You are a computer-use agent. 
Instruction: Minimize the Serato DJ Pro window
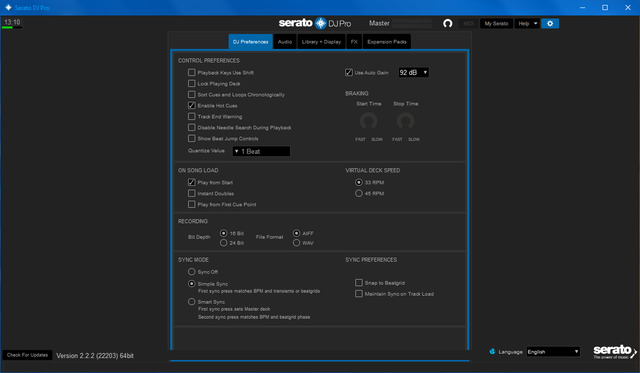click(x=582, y=7)
